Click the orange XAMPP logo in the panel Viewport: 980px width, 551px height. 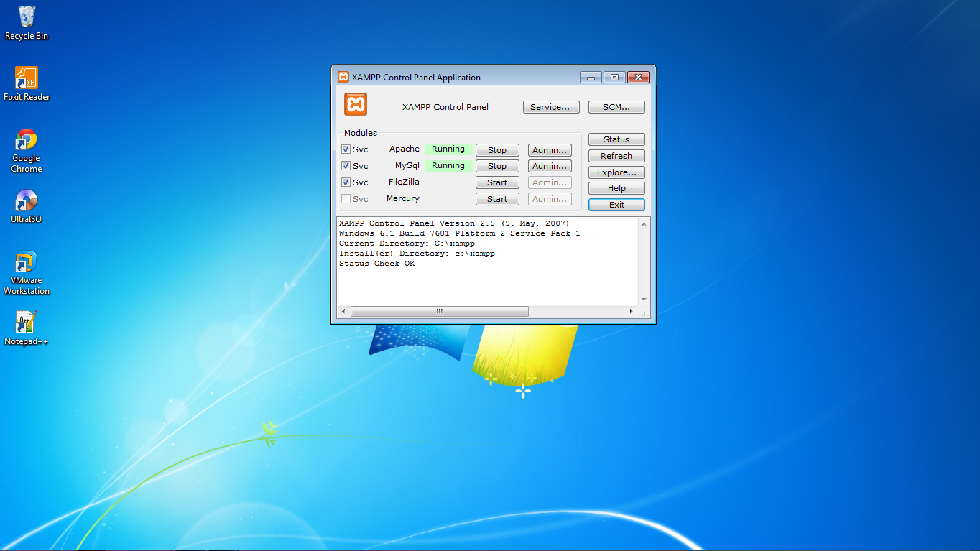[356, 104]
